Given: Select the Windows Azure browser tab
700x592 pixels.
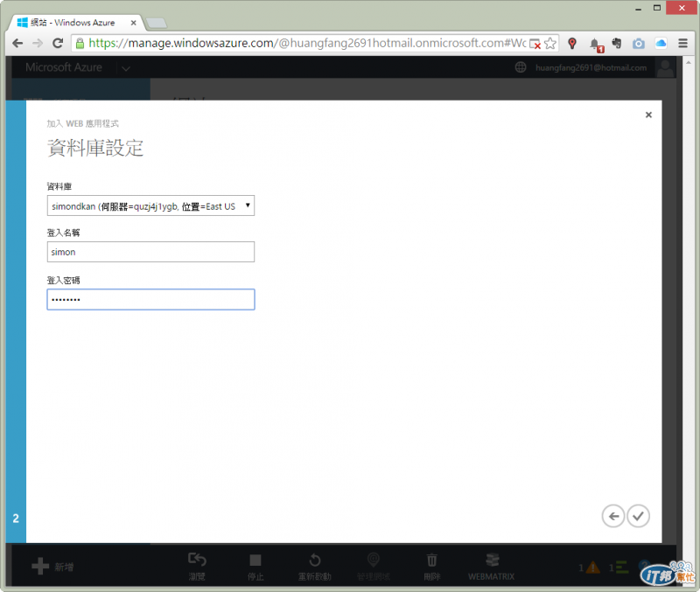Looking at the screenshot, I should [x=78, y=23].
